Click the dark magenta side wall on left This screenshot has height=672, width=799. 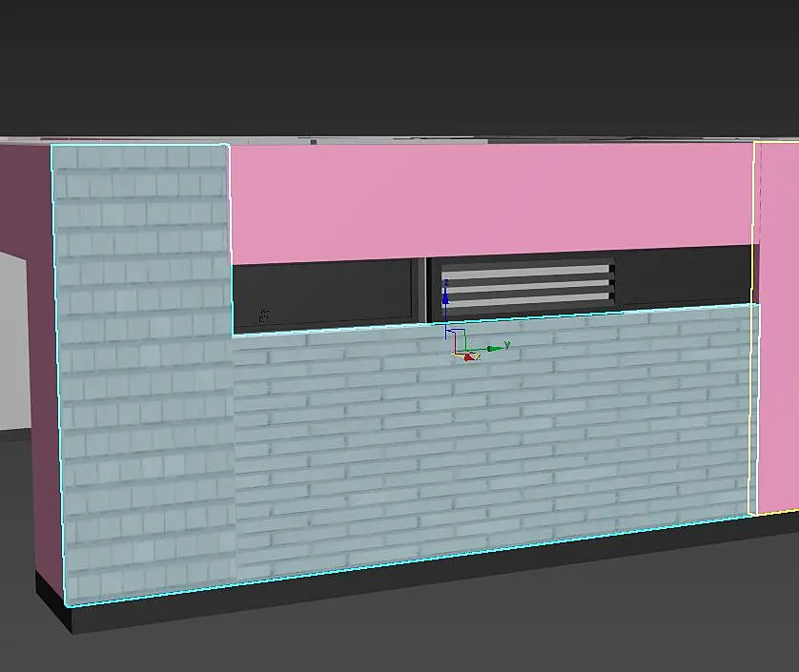coord(43,356)
